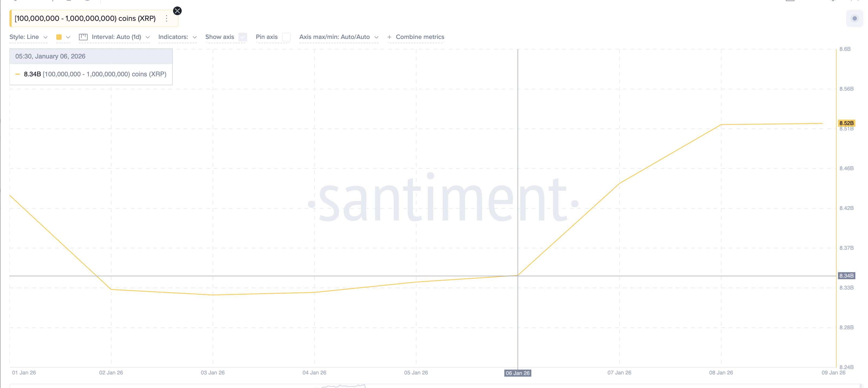Open the Indicators menu
The width and height of the screenshot is (868, 388).
[x=177, y=37]
